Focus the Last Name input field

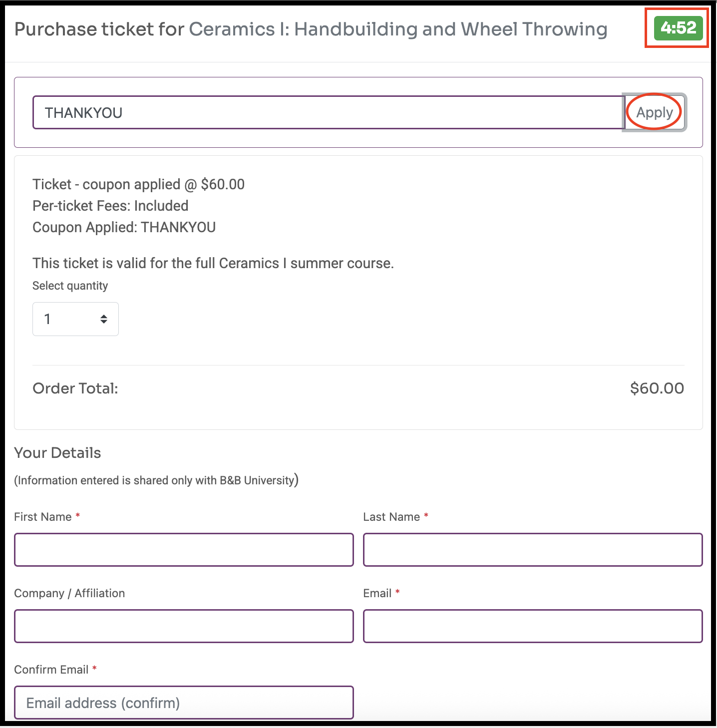tap(533, 550)
